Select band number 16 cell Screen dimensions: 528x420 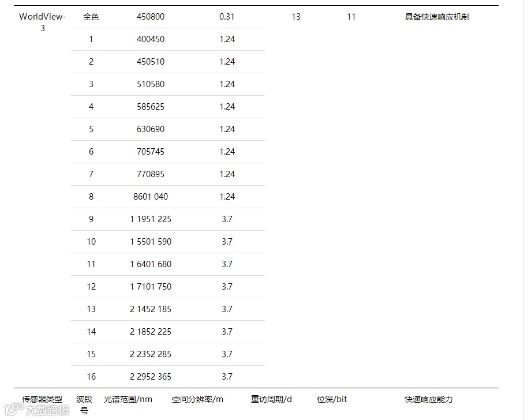click(x=91, y=377)
